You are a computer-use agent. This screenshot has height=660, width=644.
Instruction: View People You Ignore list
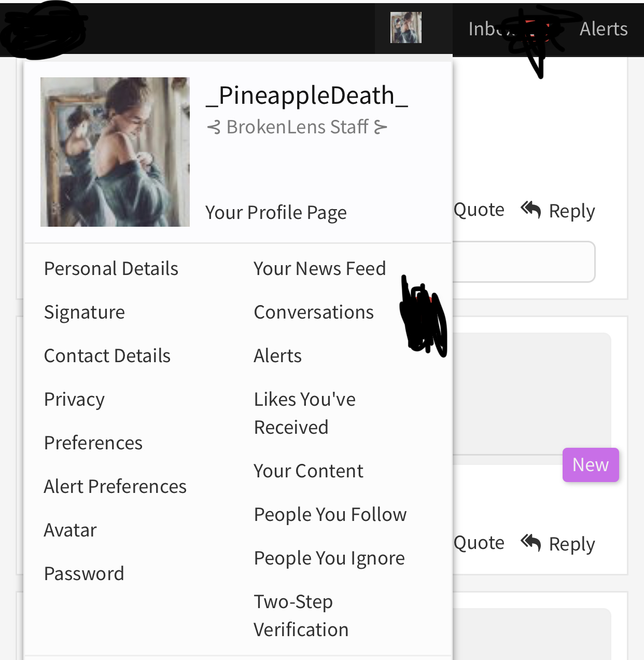click(x=329, y=558)
